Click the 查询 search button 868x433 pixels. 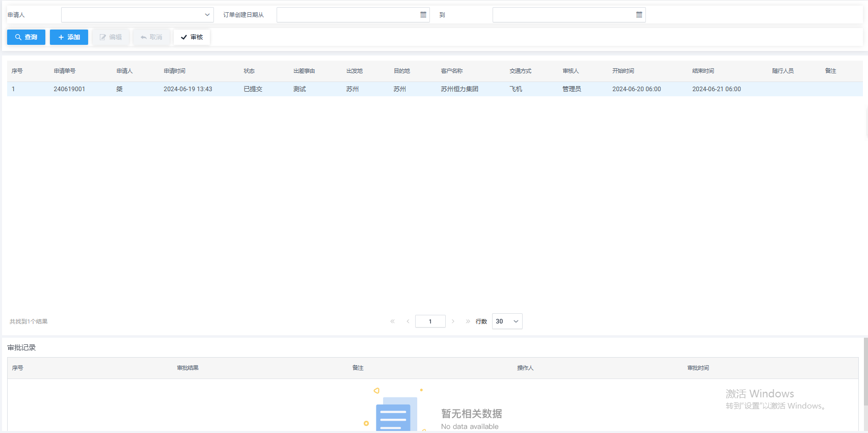coord(26,37)
